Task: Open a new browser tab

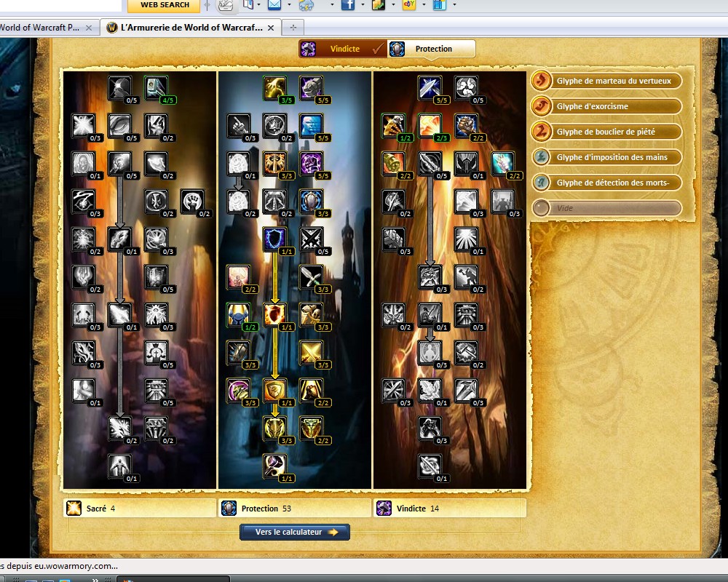Action: click(293, 28)
